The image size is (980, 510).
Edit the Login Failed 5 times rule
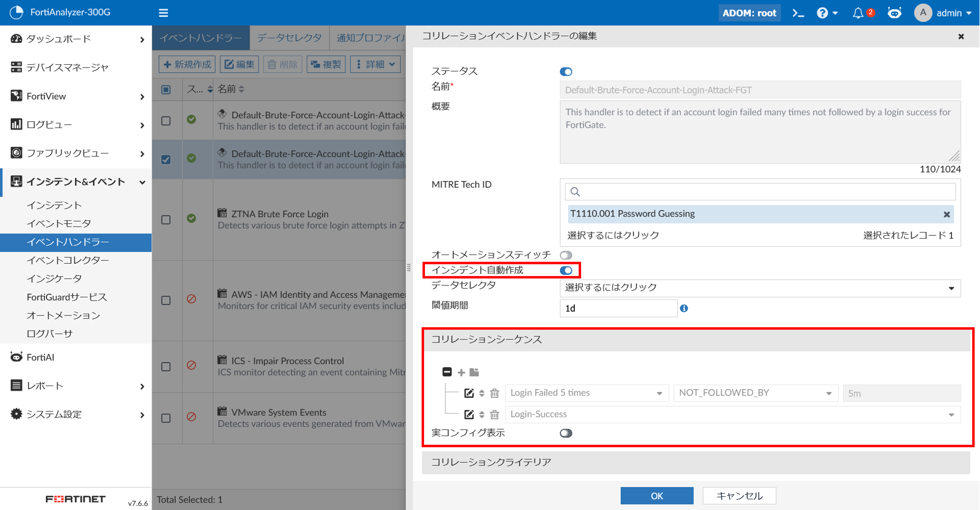(469, 393)
